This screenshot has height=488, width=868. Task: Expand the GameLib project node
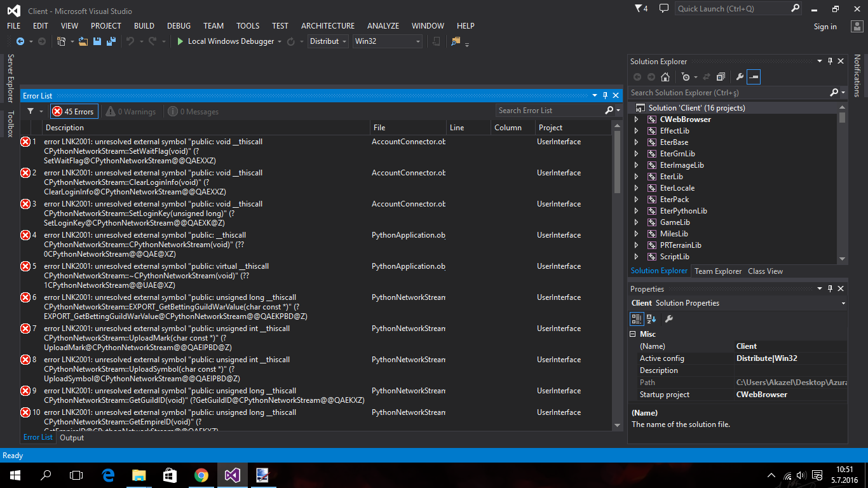(x=636, y=222)
